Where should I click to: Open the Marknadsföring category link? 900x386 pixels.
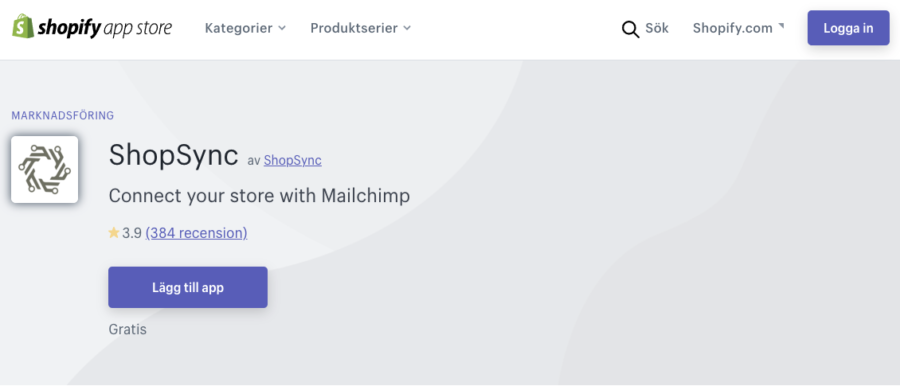point(63,115)
